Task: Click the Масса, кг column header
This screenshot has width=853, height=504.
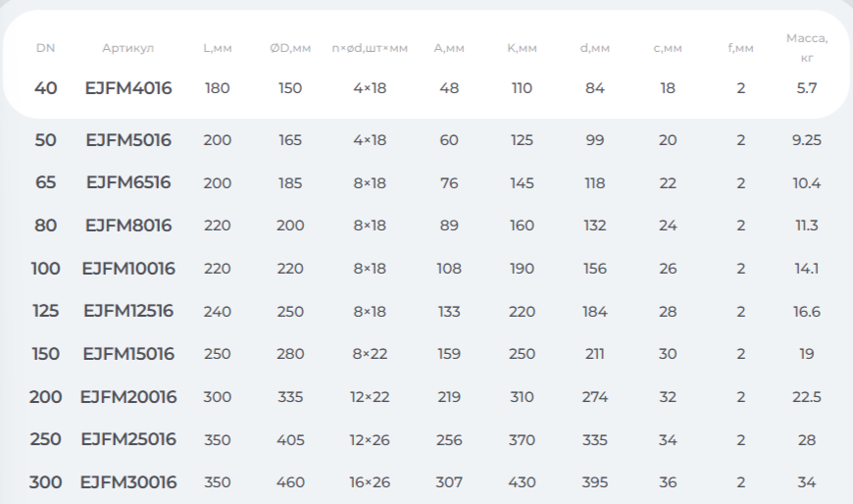Action: point(807,48)
